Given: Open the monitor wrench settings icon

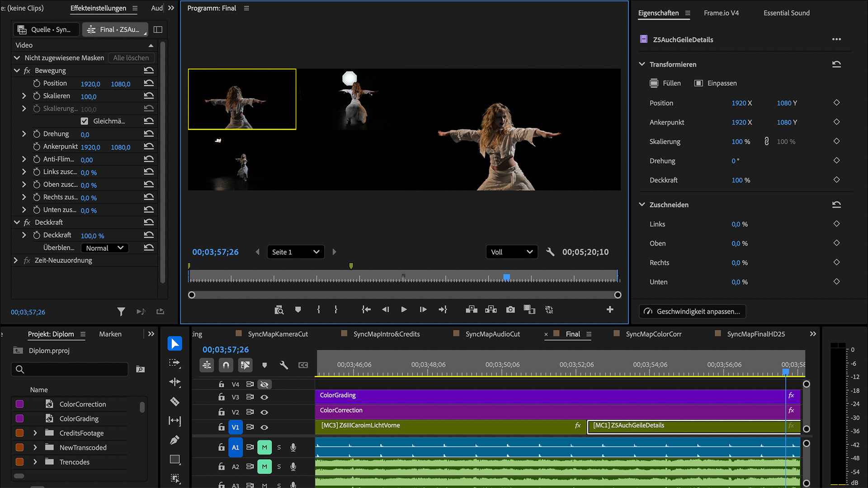Looking at the screenshot, I should tap(550, 252).
